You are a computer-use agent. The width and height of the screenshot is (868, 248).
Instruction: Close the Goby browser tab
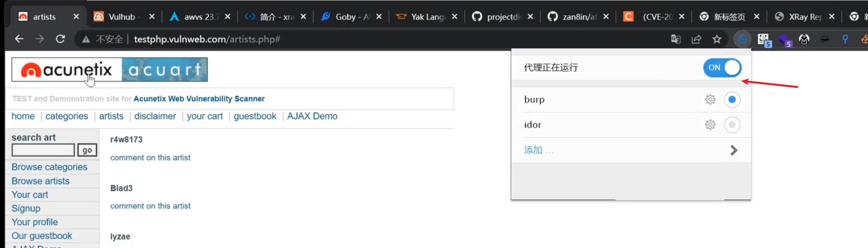(x=379, y=17)
